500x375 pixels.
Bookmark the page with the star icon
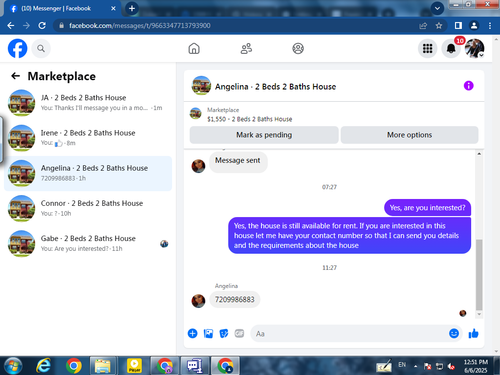(x=439, y=26)
